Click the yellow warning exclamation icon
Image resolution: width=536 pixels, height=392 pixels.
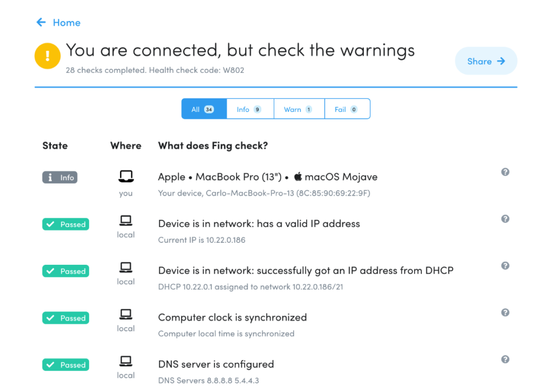click(x=47, y=55)
